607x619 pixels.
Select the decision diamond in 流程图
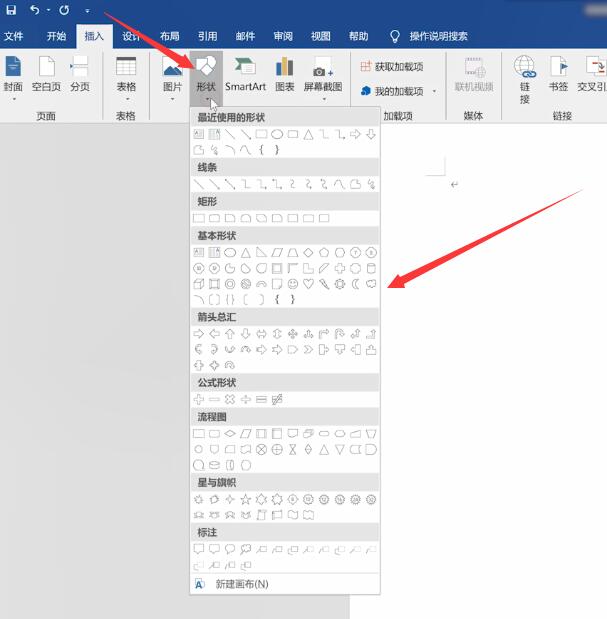(x=230, y=434)
